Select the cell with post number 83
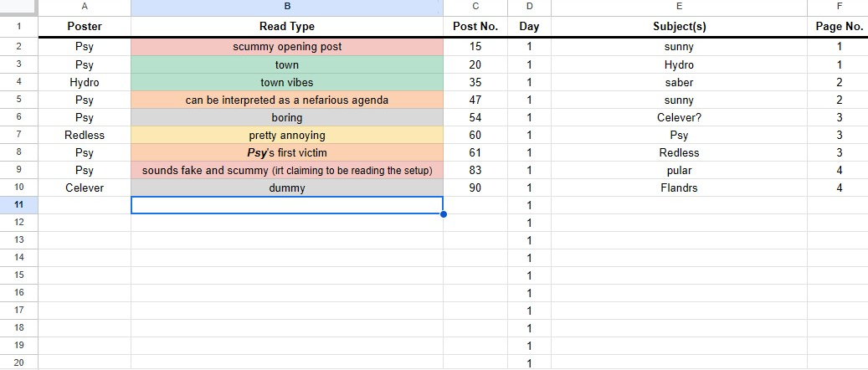The image size is (868, 370). click(475, 170)
